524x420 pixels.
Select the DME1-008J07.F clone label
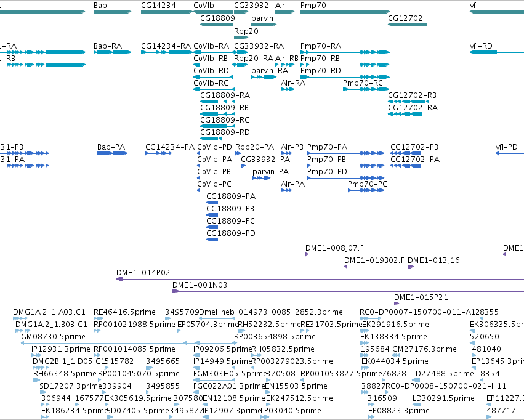[x=334, y=248]
